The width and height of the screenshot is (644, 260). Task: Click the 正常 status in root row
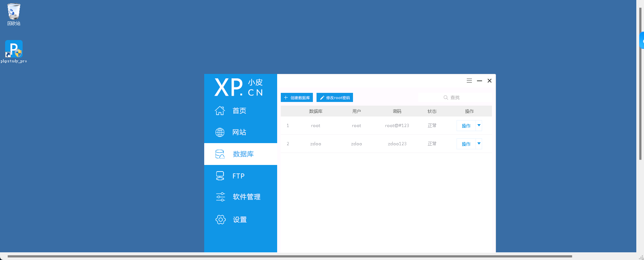tap(432, 126)
